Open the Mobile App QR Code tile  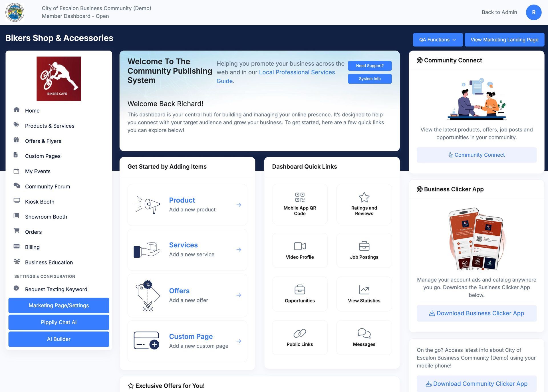299,204
